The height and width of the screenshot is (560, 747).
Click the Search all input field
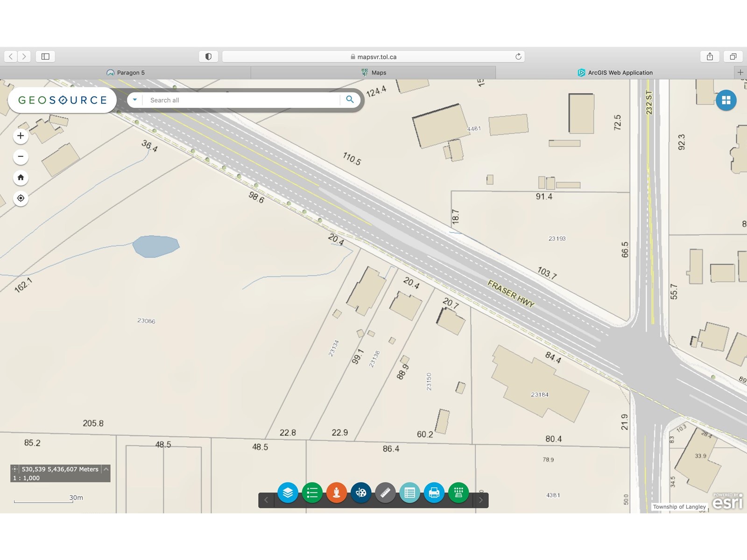243,100
